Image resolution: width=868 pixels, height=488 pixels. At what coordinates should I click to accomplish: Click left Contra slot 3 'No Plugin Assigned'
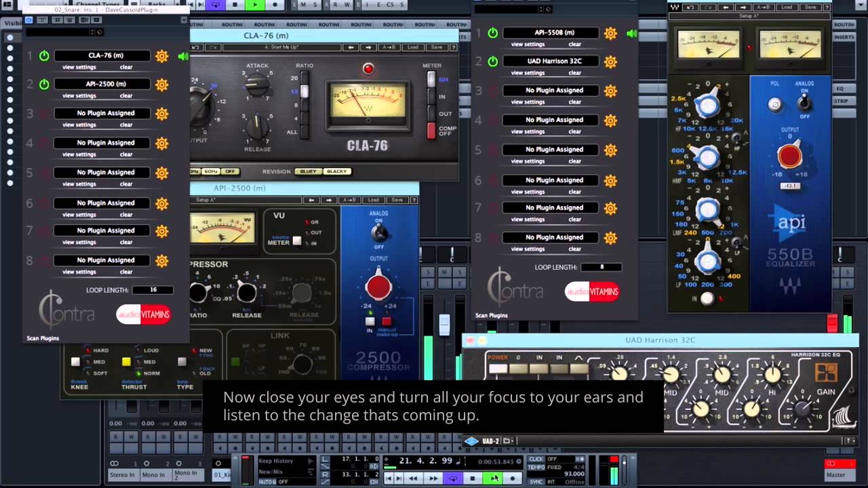(102, 113)
